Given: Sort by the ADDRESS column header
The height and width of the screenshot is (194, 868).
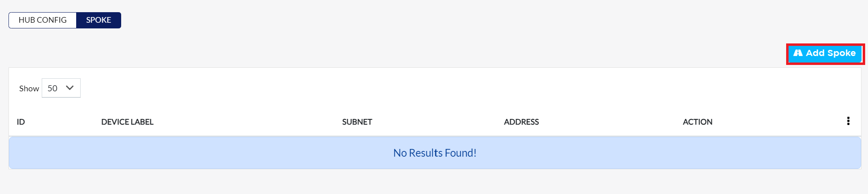Looking at the screenshot, I should click(x=521, y=122).
